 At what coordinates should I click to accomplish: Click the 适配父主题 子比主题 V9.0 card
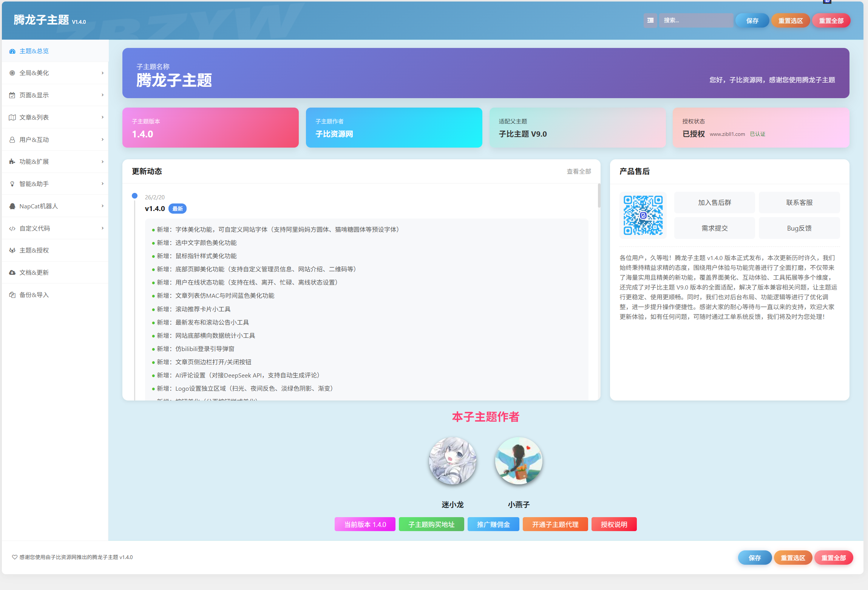[578, 128]
